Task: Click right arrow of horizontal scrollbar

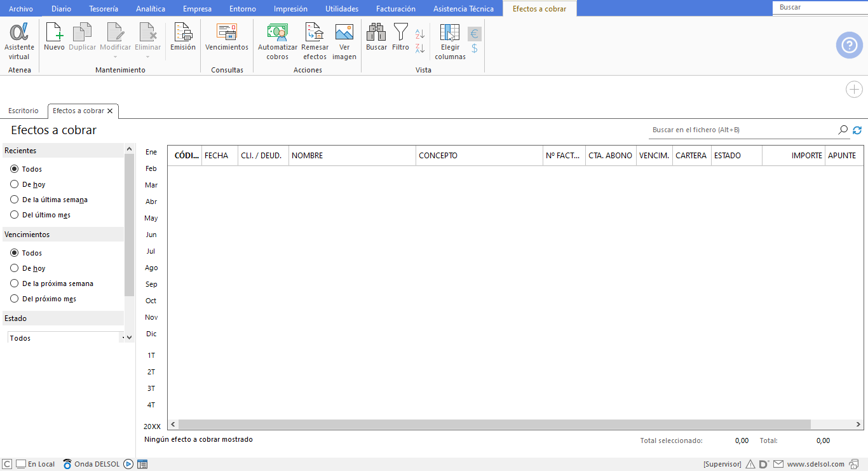Action: point(858,424)
